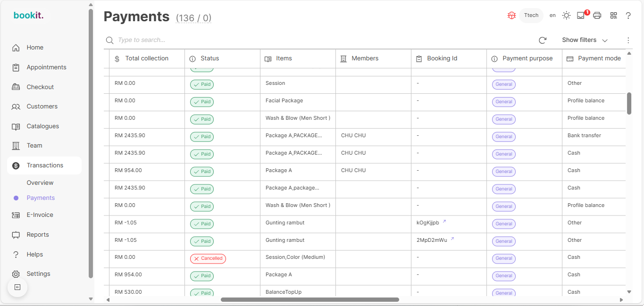Click the search magnifier icon
Screen dimensions: 644x306
coord(109,40)
